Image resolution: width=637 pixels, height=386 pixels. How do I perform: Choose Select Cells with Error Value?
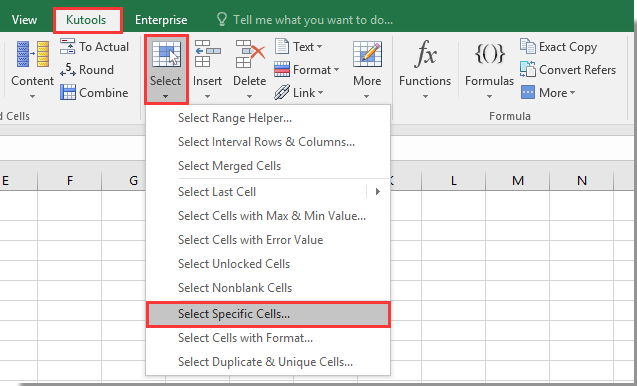(268, 240)
